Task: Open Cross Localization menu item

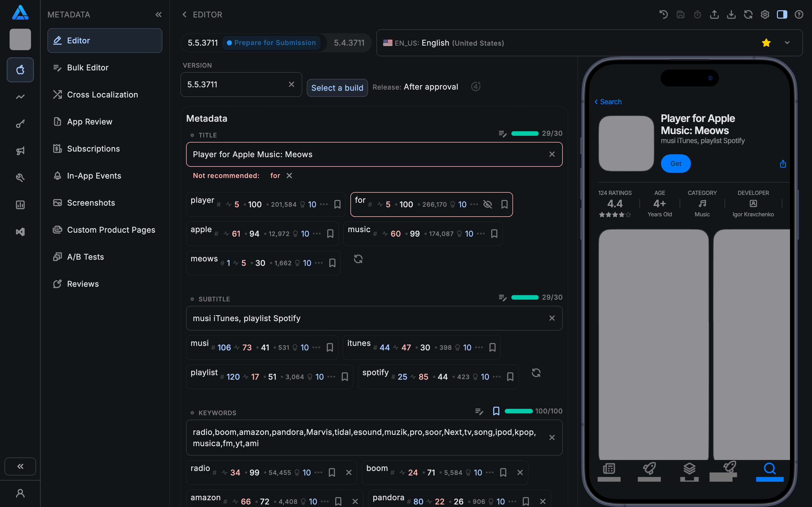Action: tap(102, 95)
